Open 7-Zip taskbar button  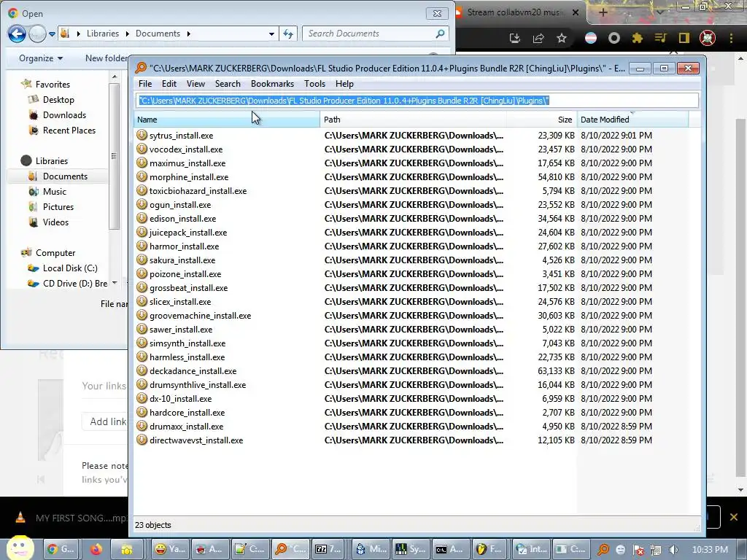click(328, 549)
